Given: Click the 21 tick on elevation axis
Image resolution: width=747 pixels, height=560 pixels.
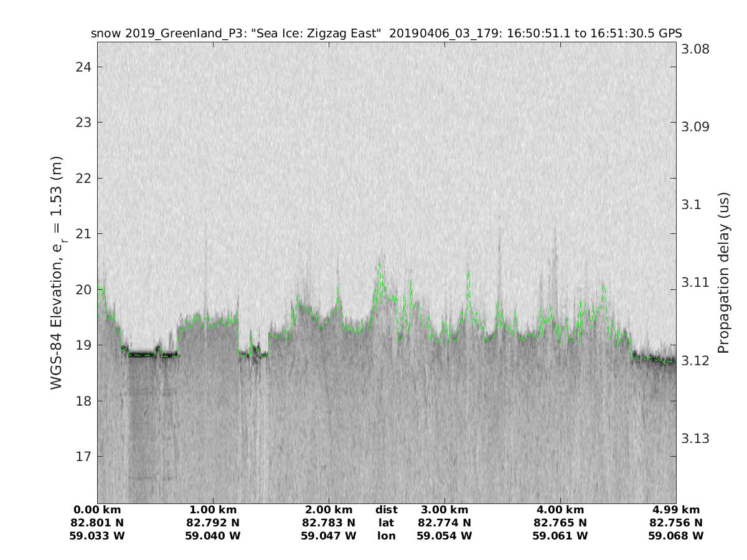Looking at the screenshot, I should (x=84, y=234).
